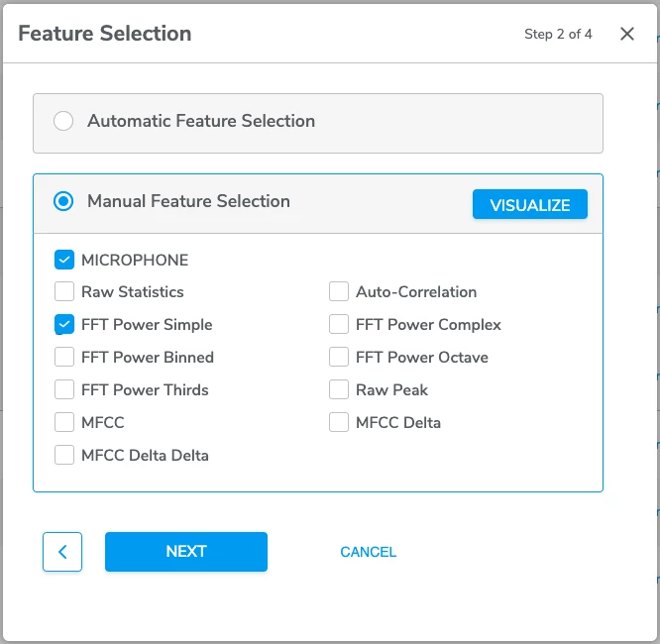Select Manual Feature Selection radio button

[63, 201]
